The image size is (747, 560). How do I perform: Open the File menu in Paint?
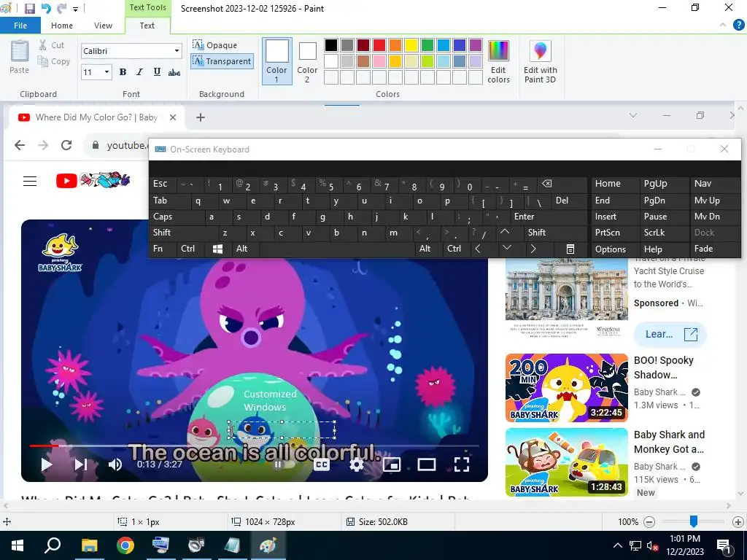(20, 26)
